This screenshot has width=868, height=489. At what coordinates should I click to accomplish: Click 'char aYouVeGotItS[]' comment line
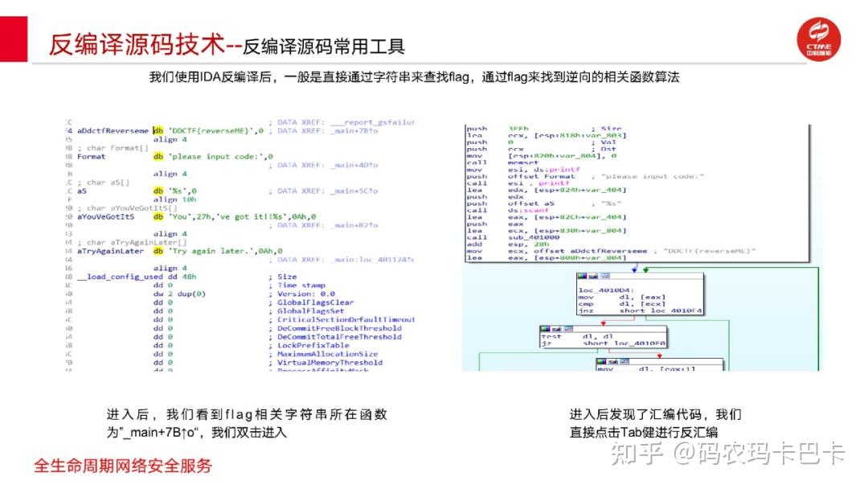127,208
